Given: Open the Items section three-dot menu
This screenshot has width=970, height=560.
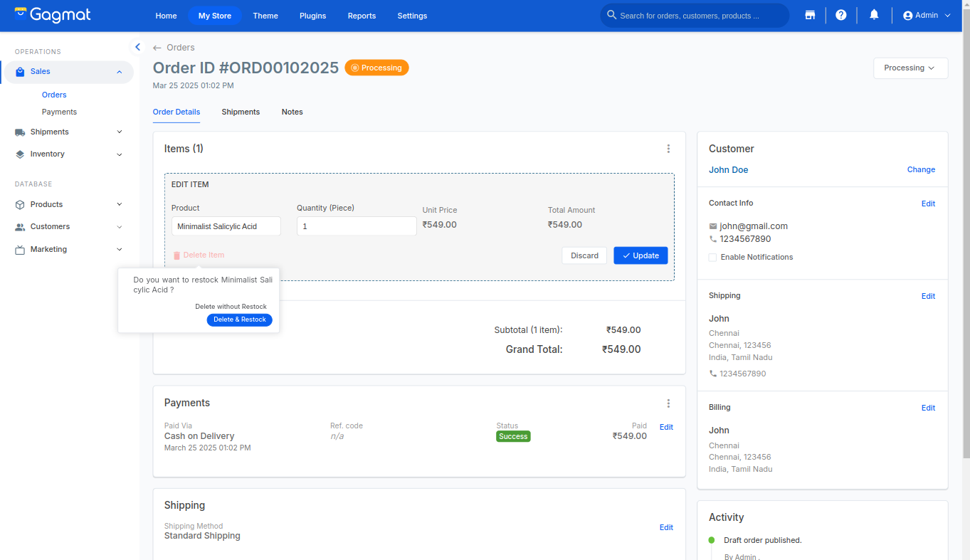Looking at the screenshot, I should 668,149.
